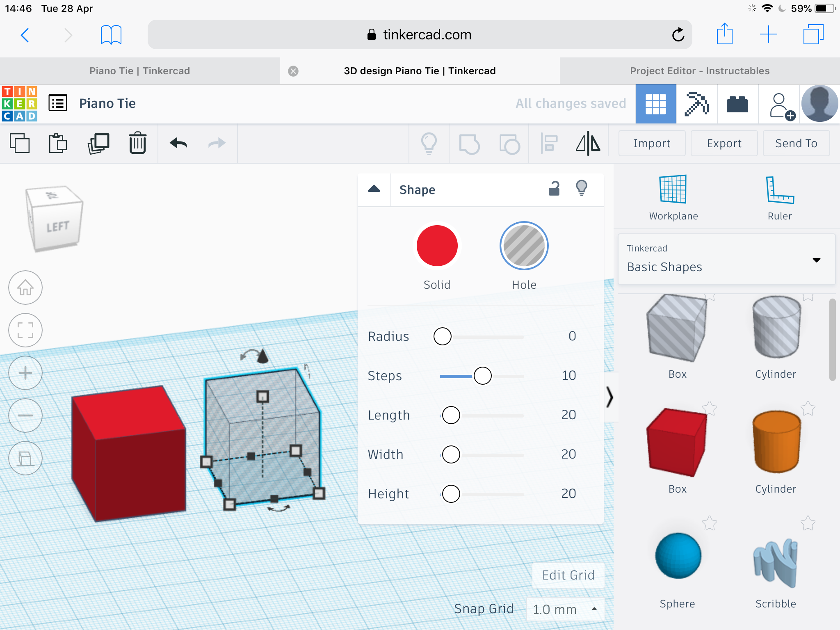Open the Safari bookmarks book icon
The width and height of the screenshot is (840, 630).
(x=111, y=35)
